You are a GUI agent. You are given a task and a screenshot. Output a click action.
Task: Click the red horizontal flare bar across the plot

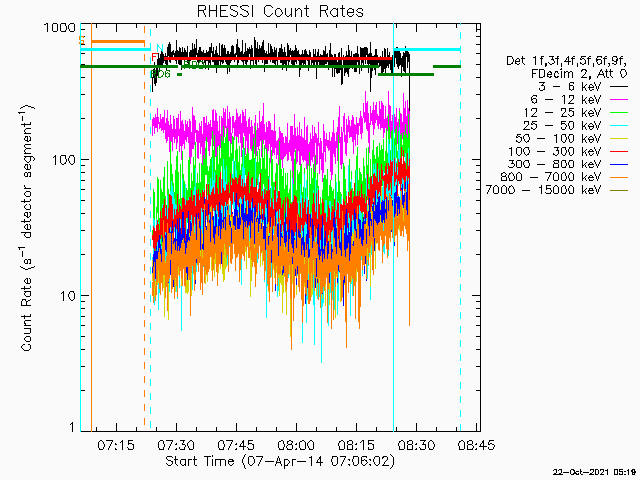tap(278, 59)
